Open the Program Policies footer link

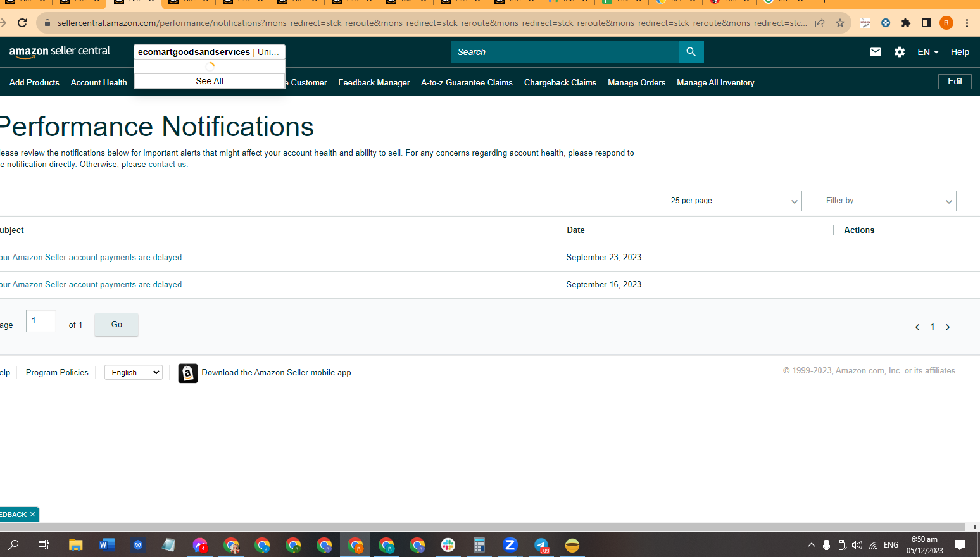click(x=57, y=373)
